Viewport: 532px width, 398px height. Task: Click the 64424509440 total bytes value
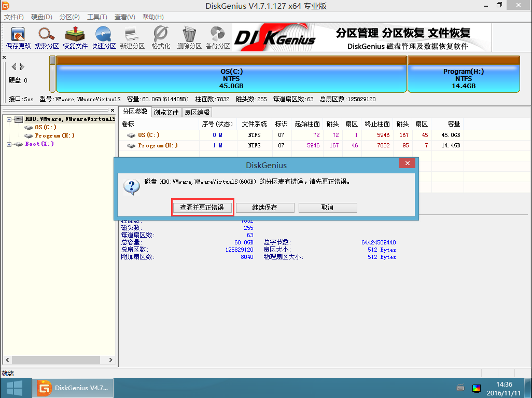(379, 242)
